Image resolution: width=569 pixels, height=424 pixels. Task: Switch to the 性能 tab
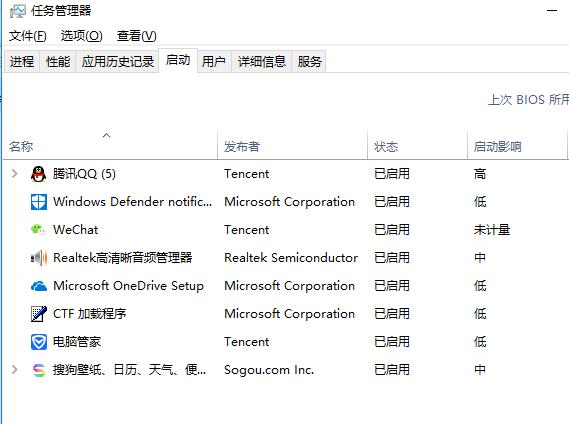point(58,61)
